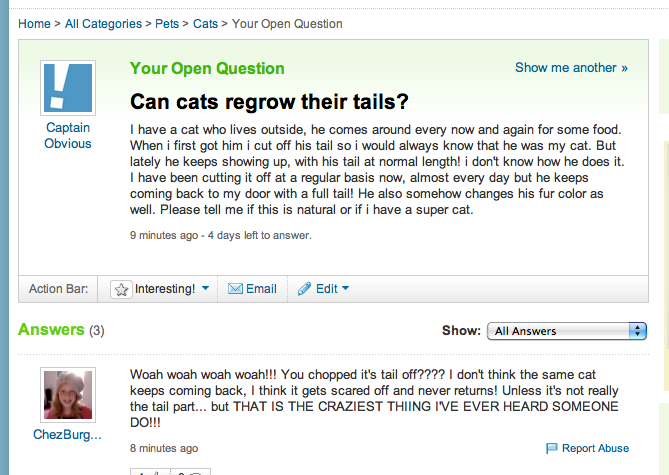The height and width of the screenshot is (475, 669).
Task: Open the All Answers show selector
Action: pos(567,331)
